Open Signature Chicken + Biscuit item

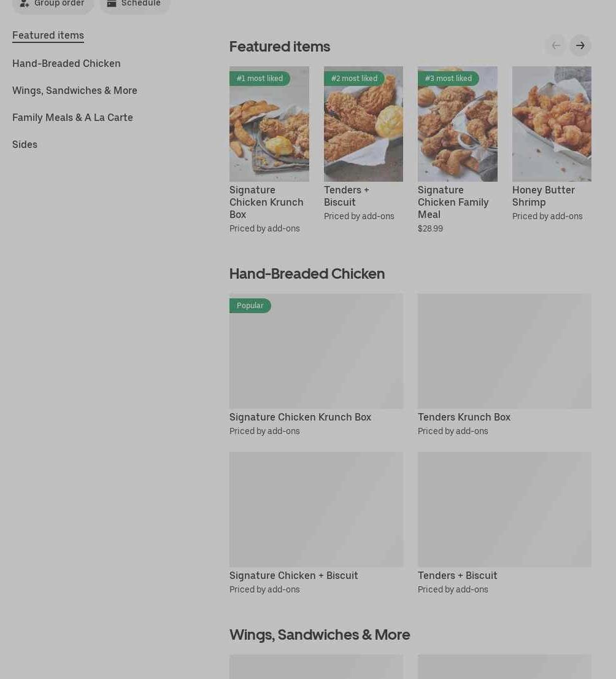point(316,524)
